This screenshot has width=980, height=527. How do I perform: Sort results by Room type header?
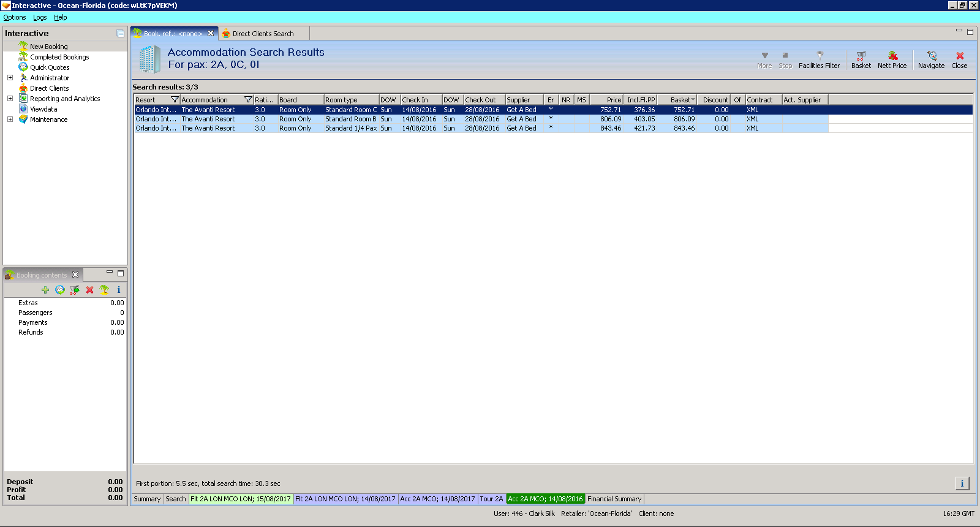pos(352,100)
